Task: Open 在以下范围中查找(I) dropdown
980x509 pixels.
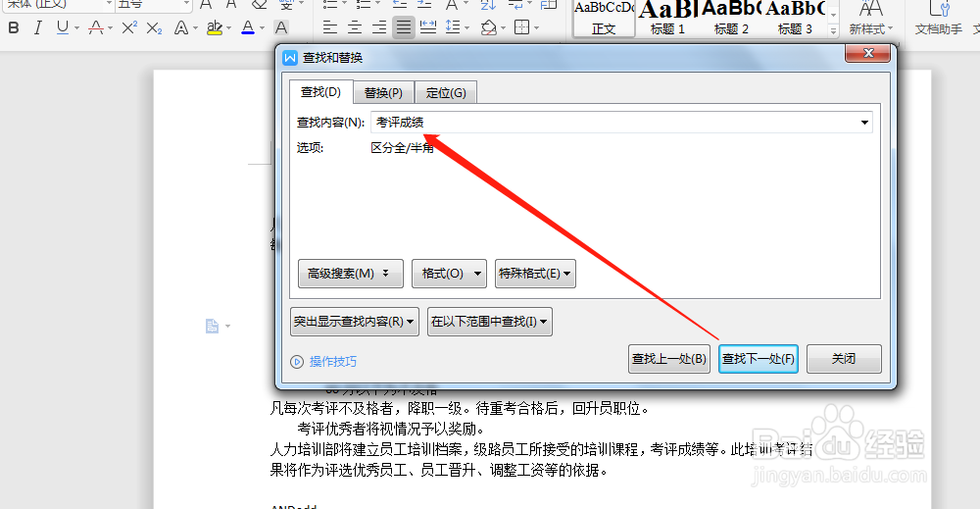Action: point(489,322)
